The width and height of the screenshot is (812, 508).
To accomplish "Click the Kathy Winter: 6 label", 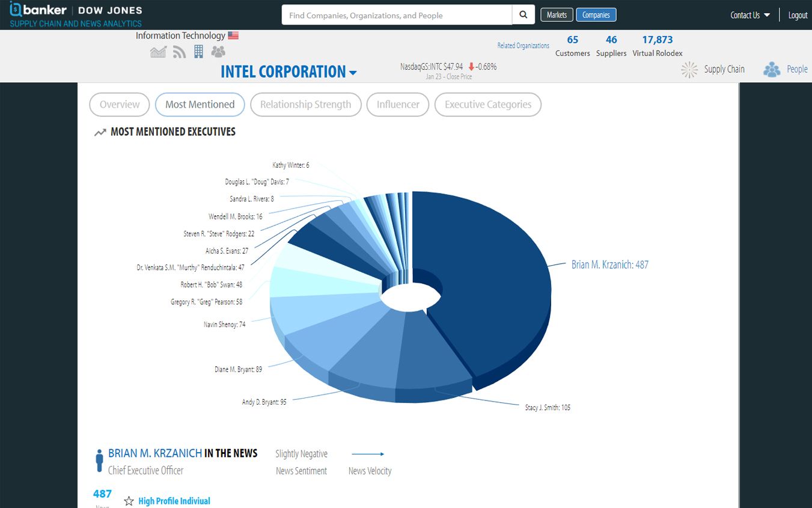I will pyautogui.click(x=291, y=165).
